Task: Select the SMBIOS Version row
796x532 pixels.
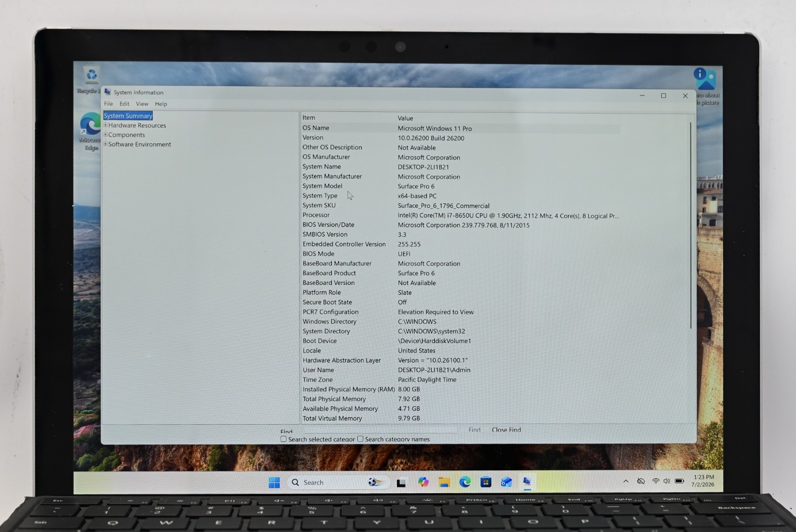Action: point(461,235)
